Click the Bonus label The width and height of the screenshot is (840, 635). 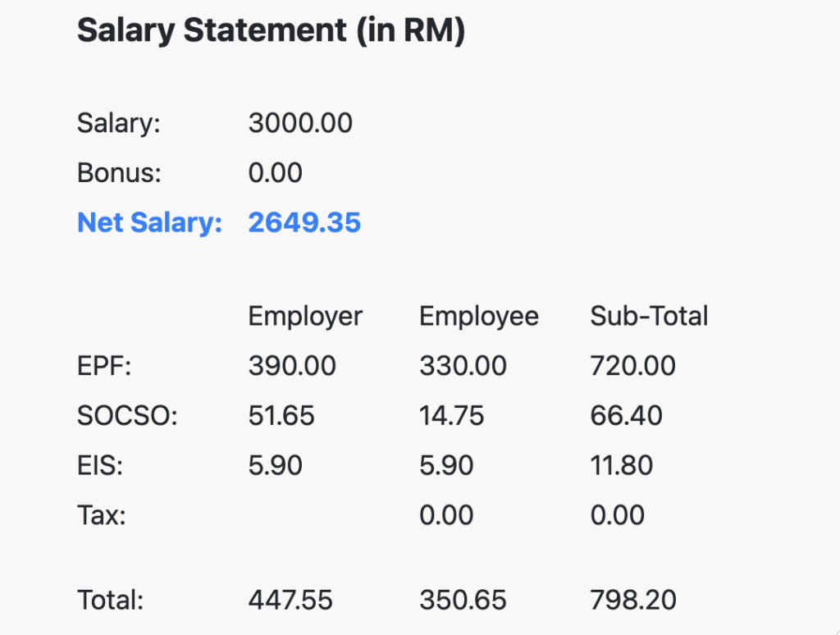click(119, 173)
